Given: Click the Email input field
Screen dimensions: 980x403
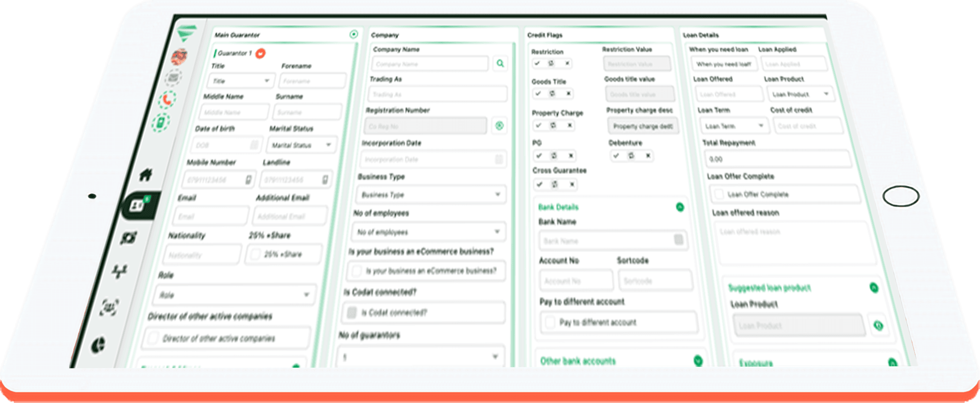Looking at the screenshot, I should (211, 216).
